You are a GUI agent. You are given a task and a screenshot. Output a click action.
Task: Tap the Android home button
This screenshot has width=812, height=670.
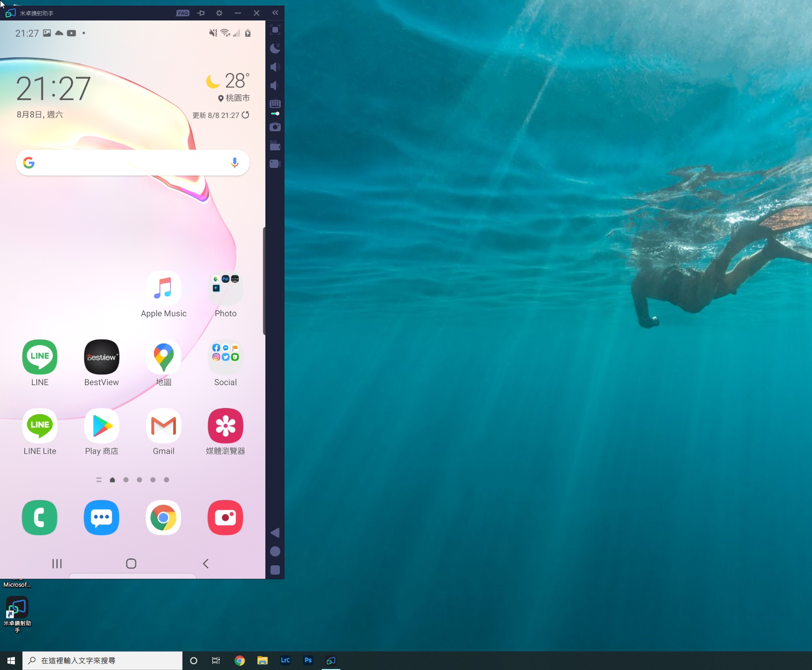pyautogui.click(x=131, y=564)
